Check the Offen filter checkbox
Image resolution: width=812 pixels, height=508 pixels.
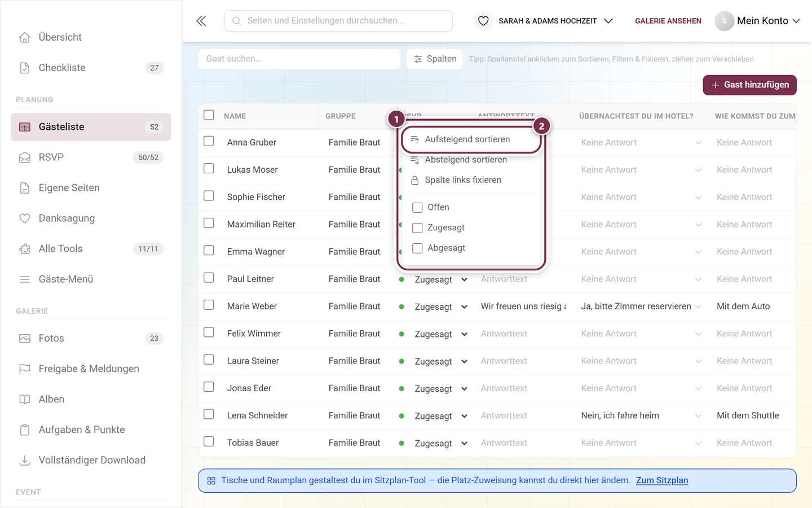[417, 208]
